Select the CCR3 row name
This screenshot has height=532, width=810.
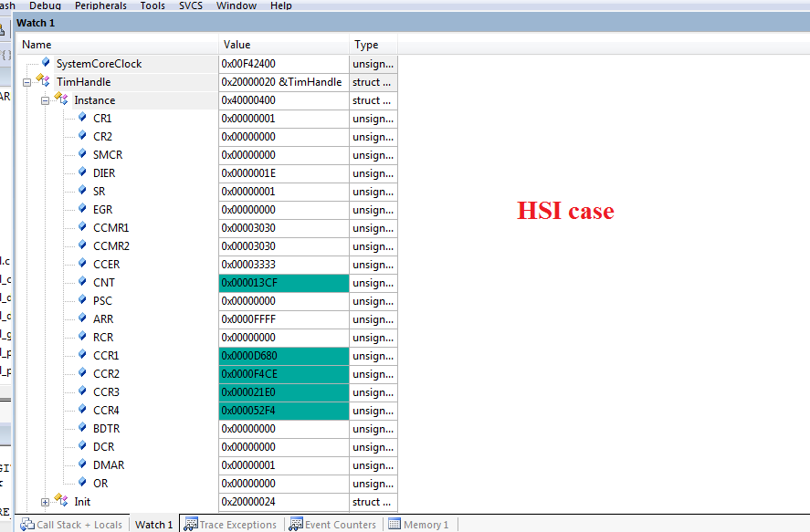tap(106, 392)
